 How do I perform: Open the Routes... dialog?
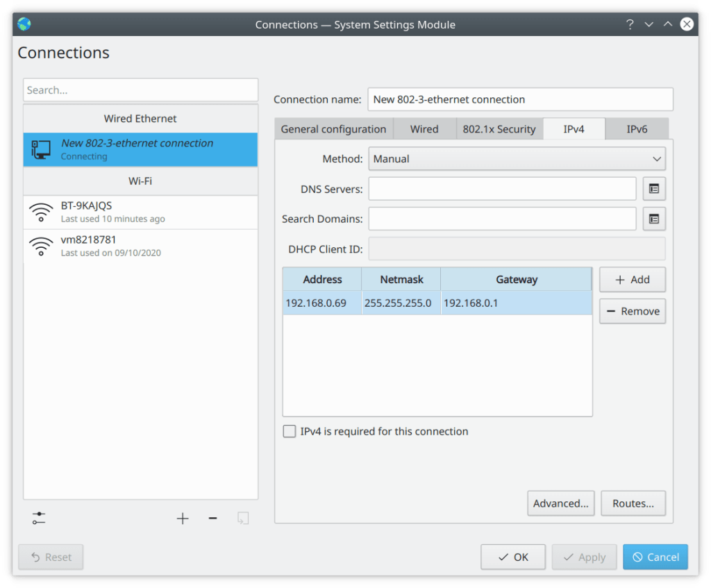[633, 503]
